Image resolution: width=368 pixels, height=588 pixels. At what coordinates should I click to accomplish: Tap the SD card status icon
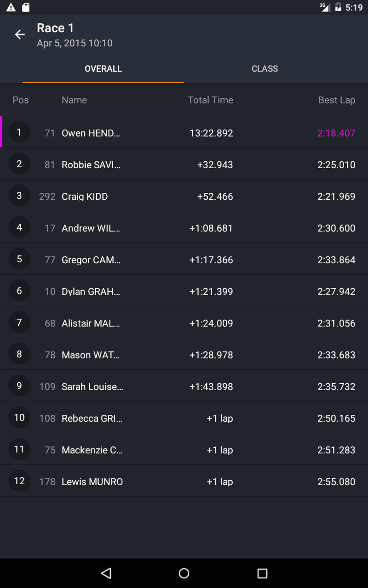[x=26, y=7]
